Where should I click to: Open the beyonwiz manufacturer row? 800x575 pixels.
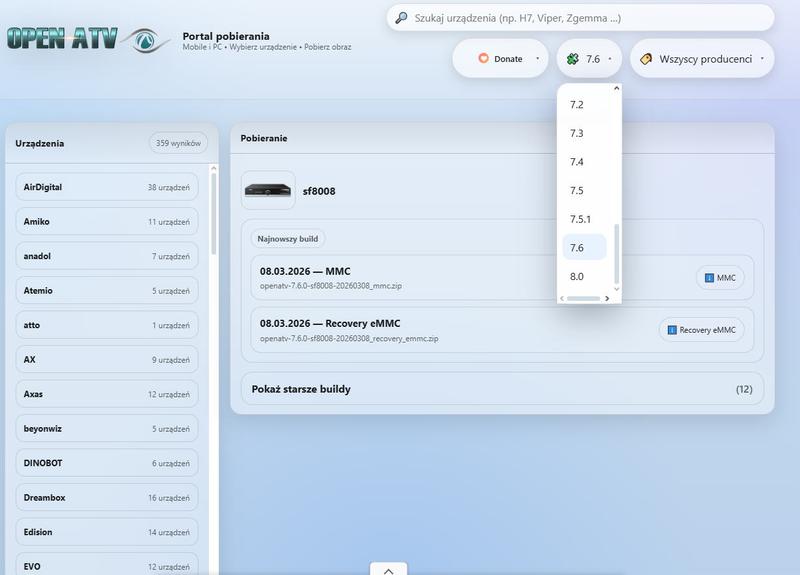[107, 429]
